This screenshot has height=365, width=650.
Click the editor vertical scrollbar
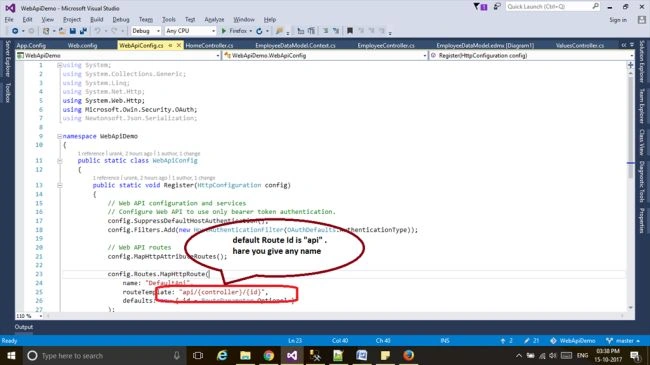tap(631, 187)
